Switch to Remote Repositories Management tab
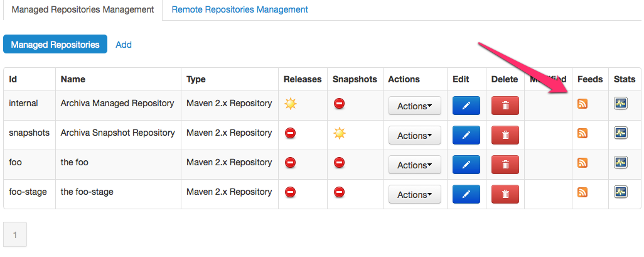The width and height of the screenshot is (644, 257). [x=240, y=9]
